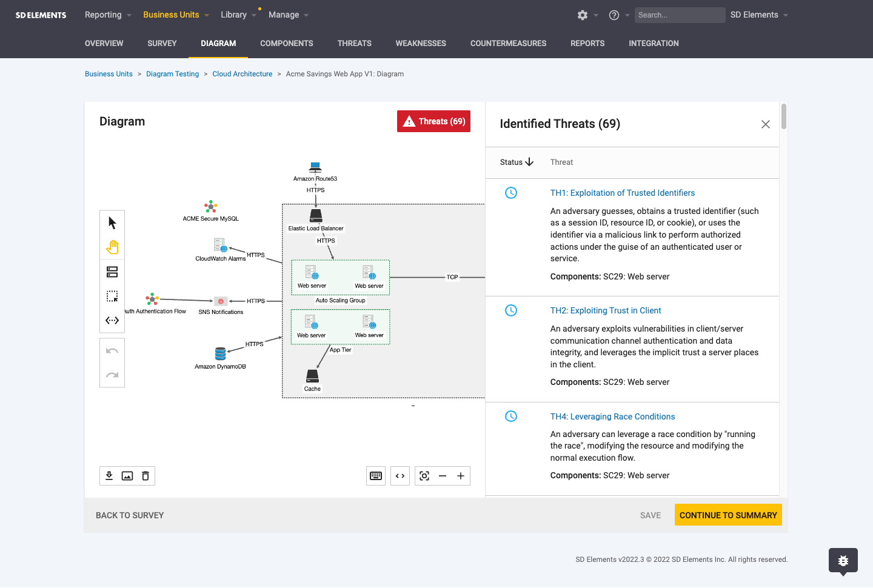
Task: Select the Auto Scaling Group label
Action: click(x=341, y=300)
